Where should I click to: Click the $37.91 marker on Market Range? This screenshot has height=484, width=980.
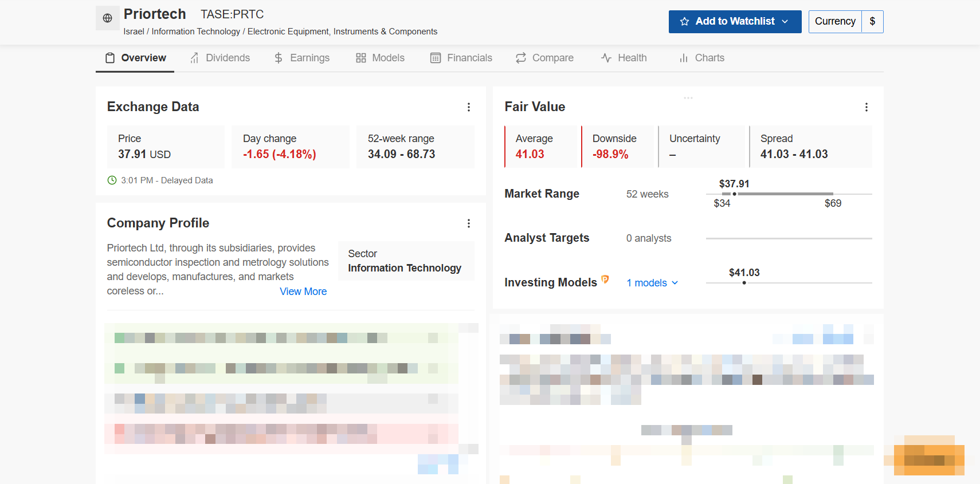734,194
